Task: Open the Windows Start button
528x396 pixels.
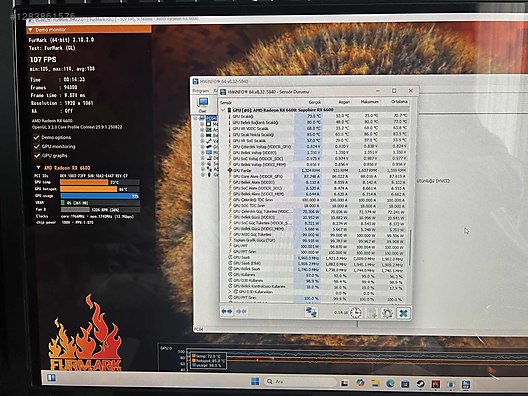Action: tap(255, 381)
